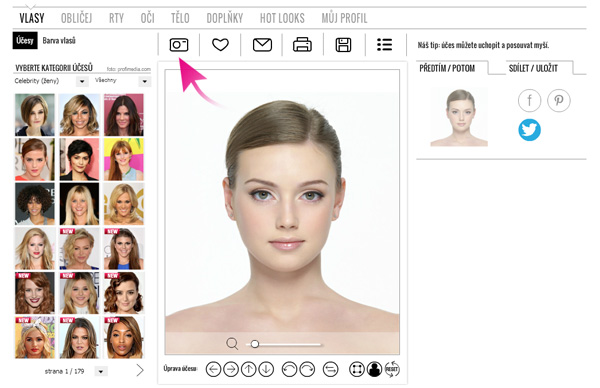Send look by email envelope icon

click(262, 45)
